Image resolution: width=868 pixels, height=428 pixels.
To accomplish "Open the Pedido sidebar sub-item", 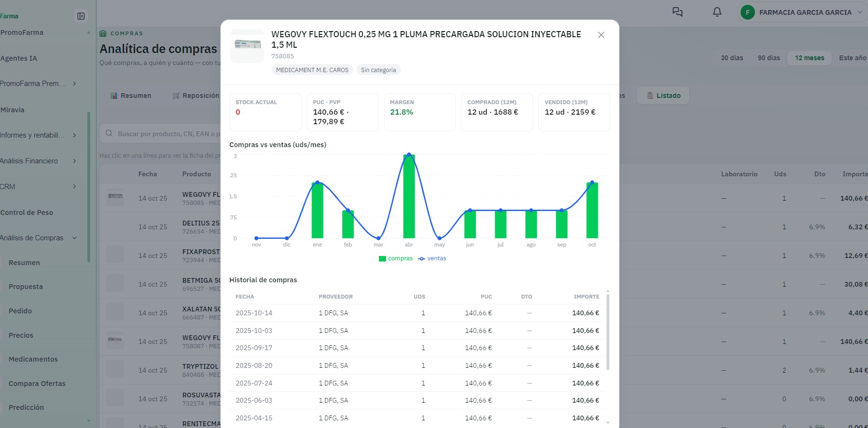I will click(x=20, y=311).
